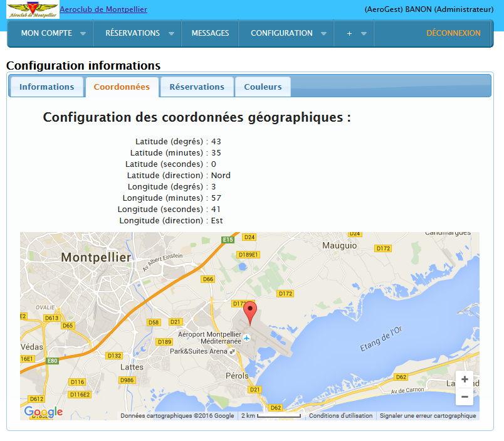Click the red map location pin

pyautogui.click(x=250, y=313)
